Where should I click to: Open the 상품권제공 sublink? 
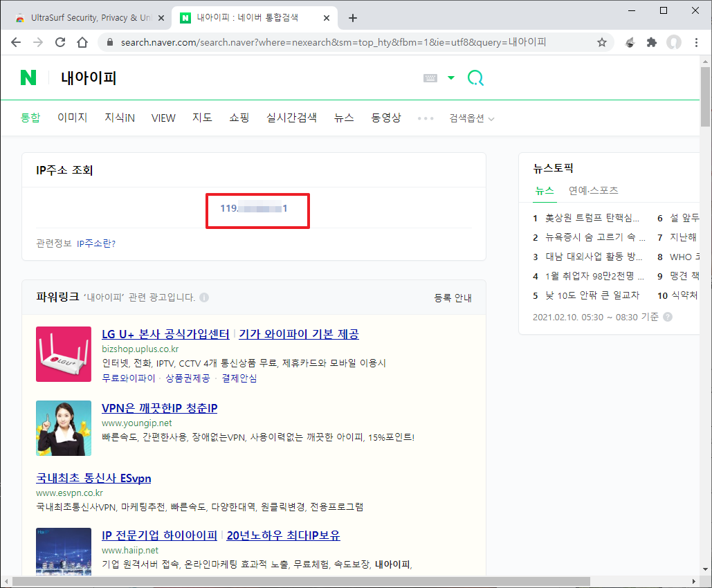(188, 378)
